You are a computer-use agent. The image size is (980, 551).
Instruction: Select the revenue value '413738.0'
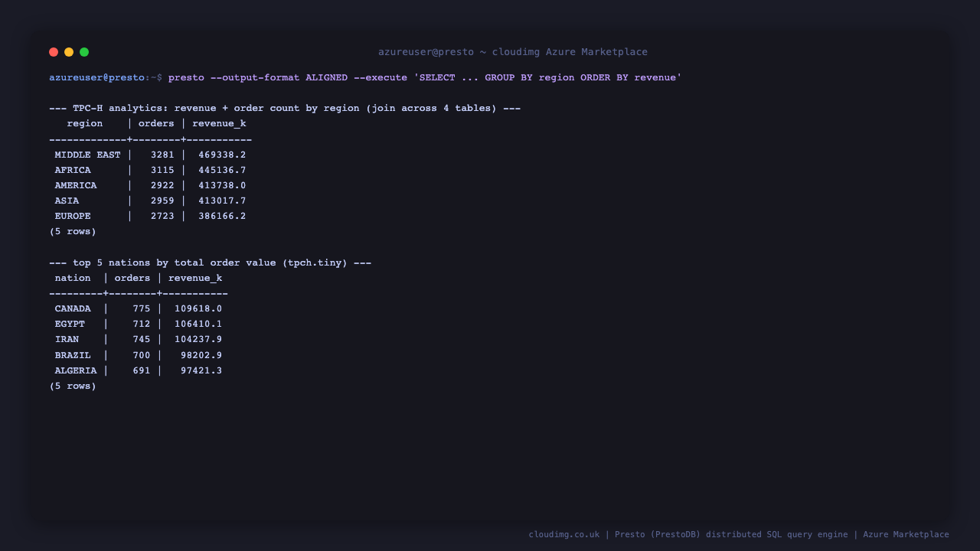pos(222,185)
